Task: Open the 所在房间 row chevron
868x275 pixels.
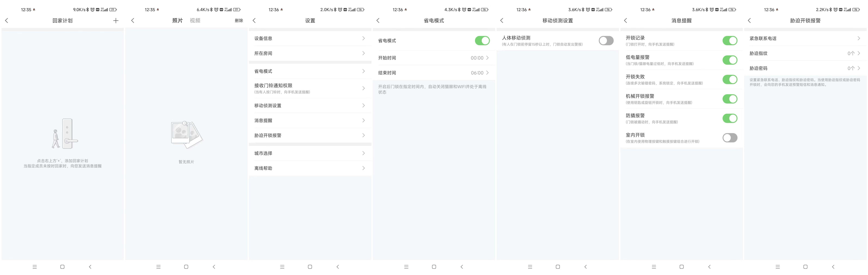Action: click(x=363, y=53)
